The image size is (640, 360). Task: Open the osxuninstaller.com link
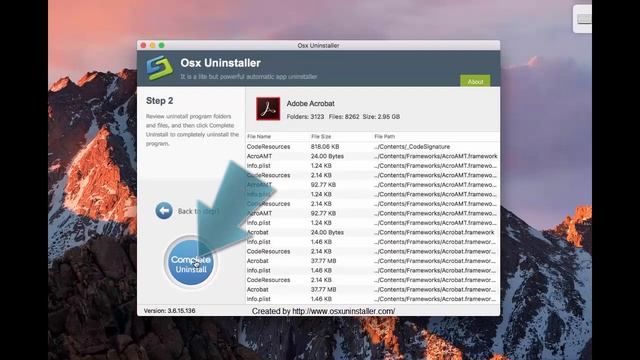344,311
